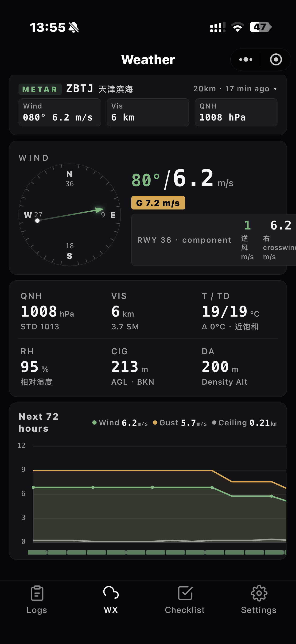This screenshot has width=296, height=644.
Task: Switch to the Logs tab label
Action: 37,610
